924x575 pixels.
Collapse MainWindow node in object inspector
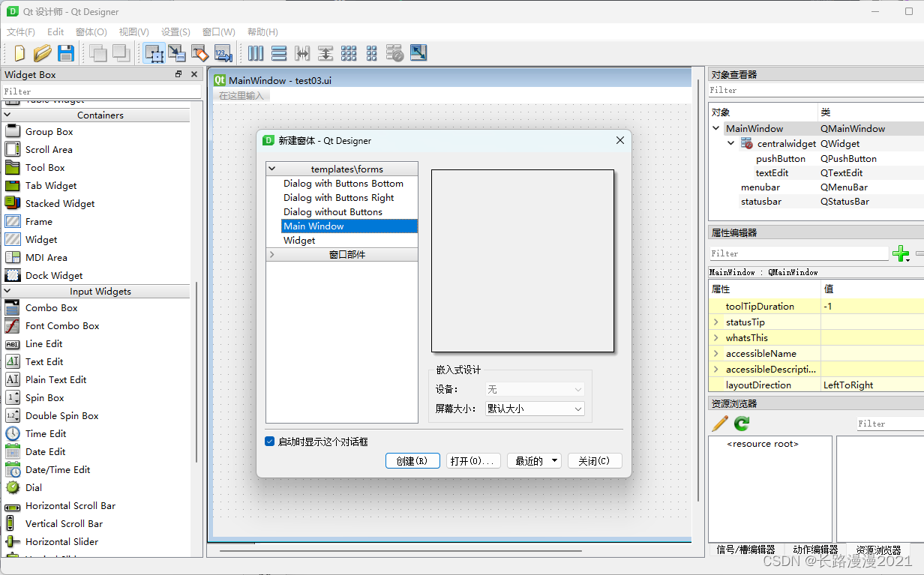click(x=716, y=128)
